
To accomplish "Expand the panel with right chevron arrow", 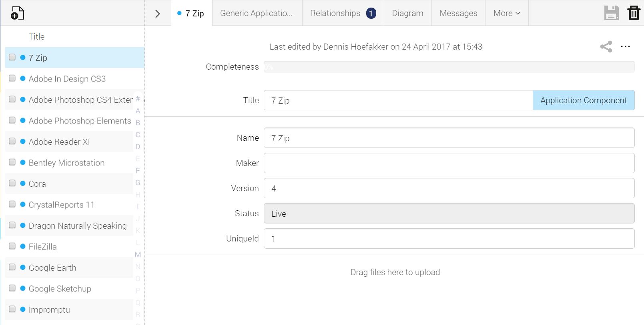I will coord(158,14).
